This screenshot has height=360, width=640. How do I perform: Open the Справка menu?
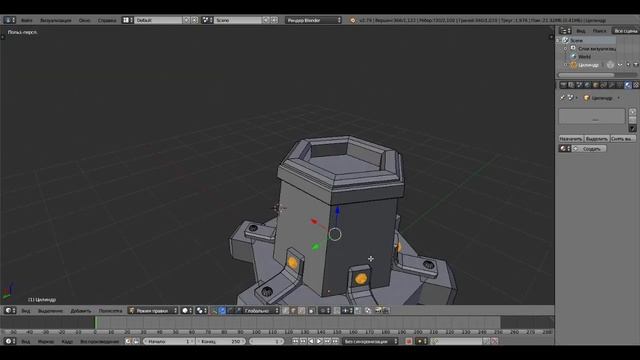[x=107, y=20]
